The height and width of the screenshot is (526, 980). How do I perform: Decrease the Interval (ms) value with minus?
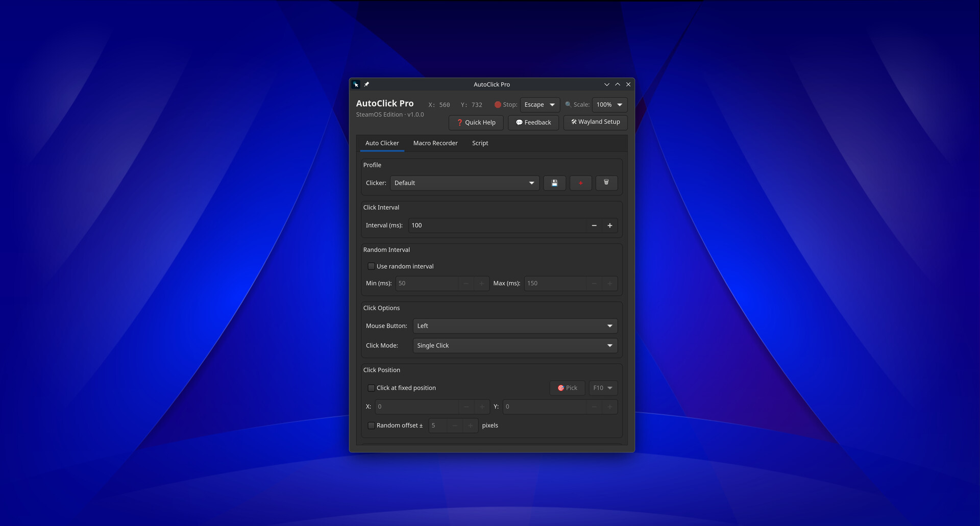[x=594, y=225]
